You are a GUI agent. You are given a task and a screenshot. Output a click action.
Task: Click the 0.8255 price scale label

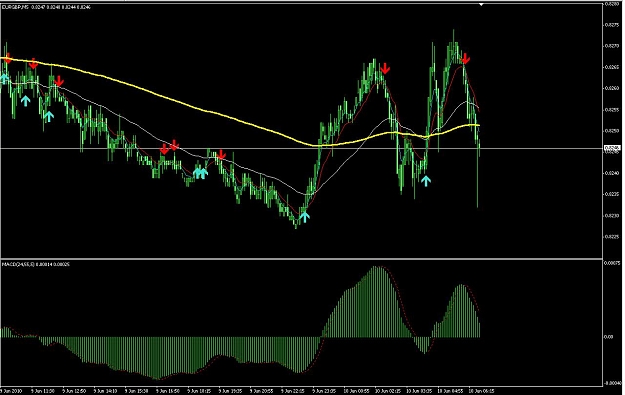[612, 109]
